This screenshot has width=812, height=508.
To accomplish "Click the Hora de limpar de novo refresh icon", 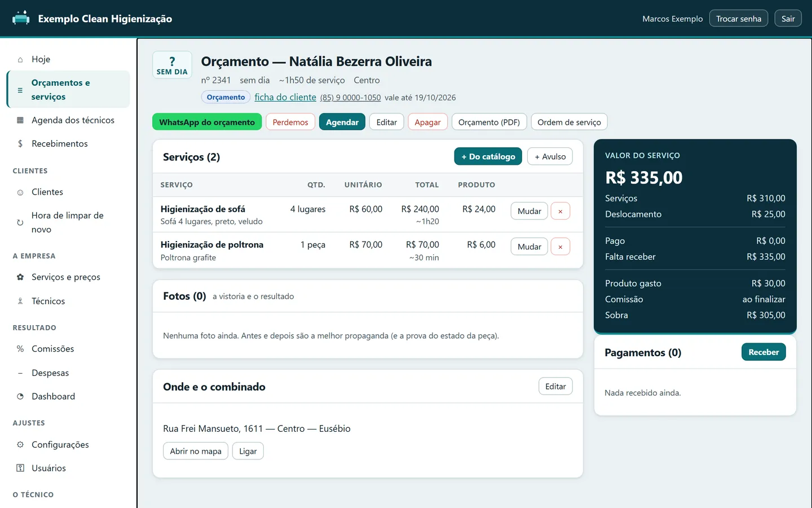I will point(20,222).
